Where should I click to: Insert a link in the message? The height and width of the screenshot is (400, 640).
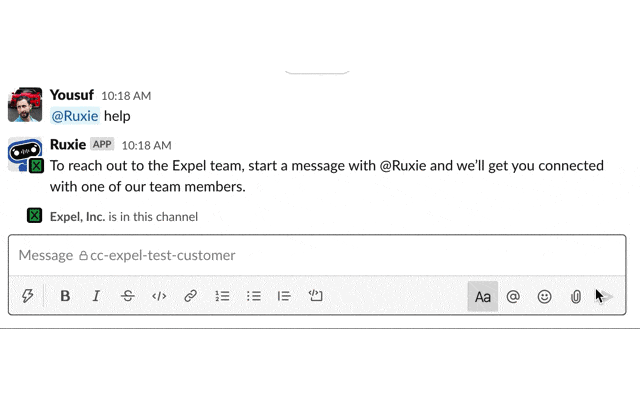click(x=191, y=296)
